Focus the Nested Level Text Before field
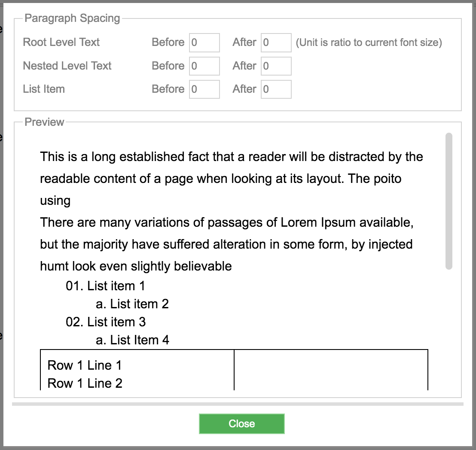This screenshot has height=450, width=476. pos(204,66)
